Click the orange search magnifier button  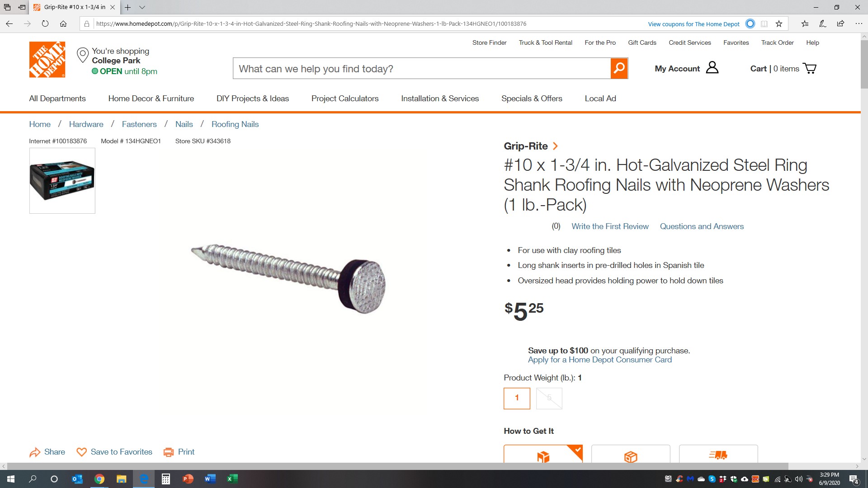[619, 68]
